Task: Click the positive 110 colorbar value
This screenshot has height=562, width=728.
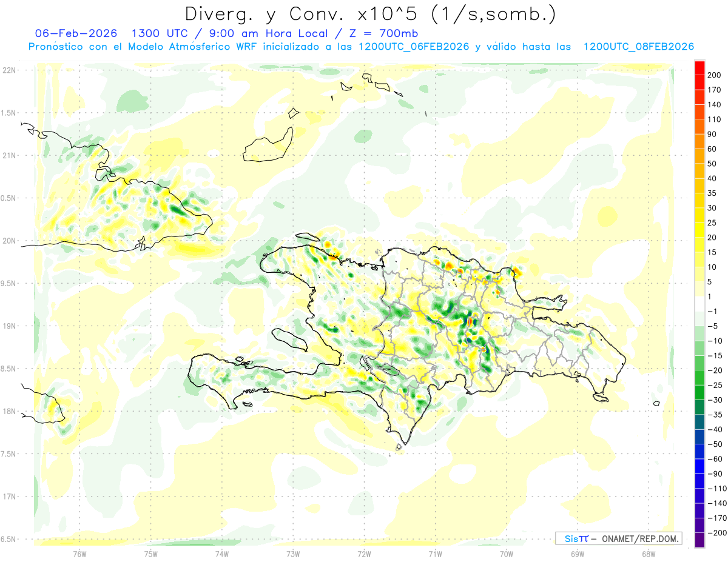Action: pos(714,119)
